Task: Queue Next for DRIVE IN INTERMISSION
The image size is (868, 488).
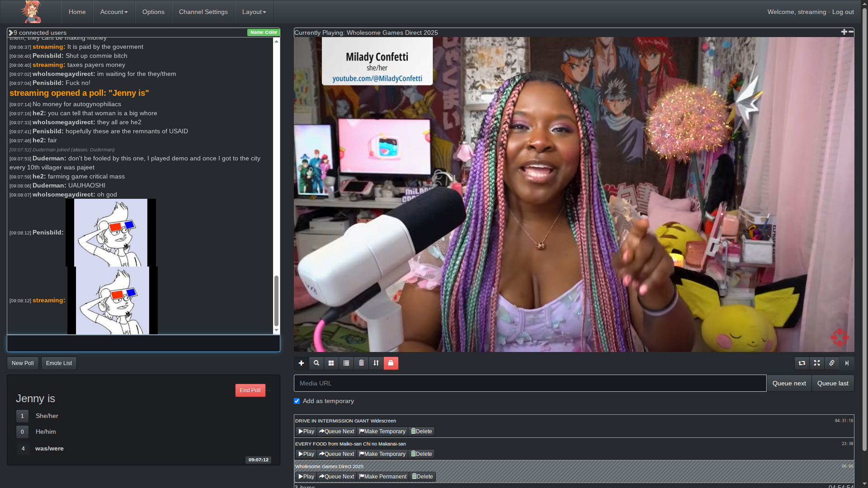Action: point(337,432)
